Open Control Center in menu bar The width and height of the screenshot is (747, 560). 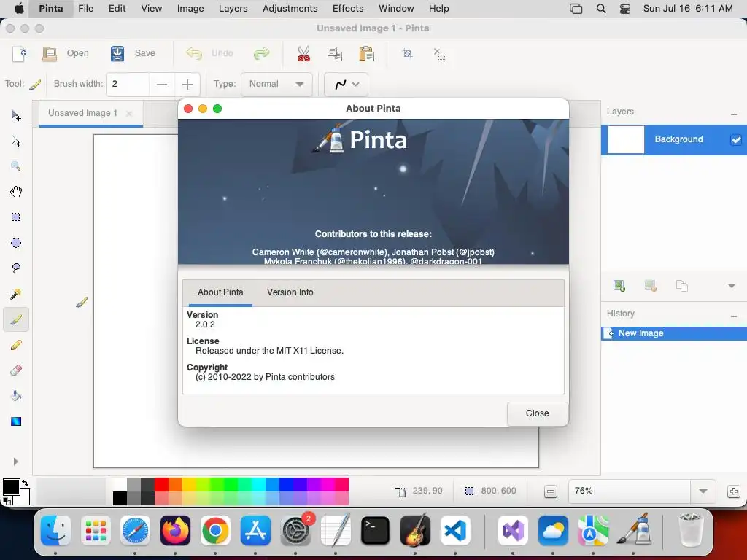625,9
